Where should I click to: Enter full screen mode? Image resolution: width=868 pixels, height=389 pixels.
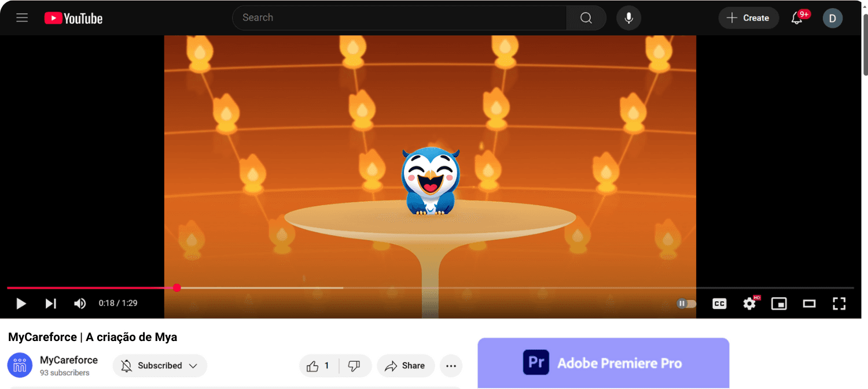[x=839, y=303]
